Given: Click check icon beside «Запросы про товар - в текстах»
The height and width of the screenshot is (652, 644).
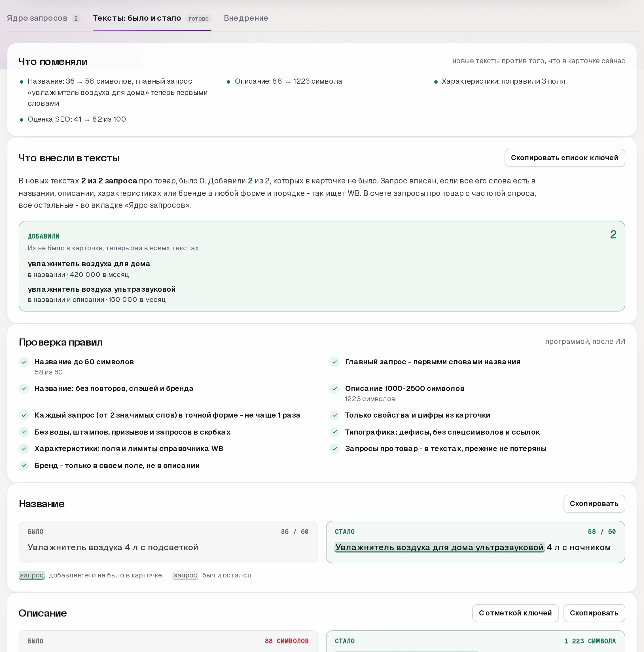Looking at the screenshot, I should [334, 449].
